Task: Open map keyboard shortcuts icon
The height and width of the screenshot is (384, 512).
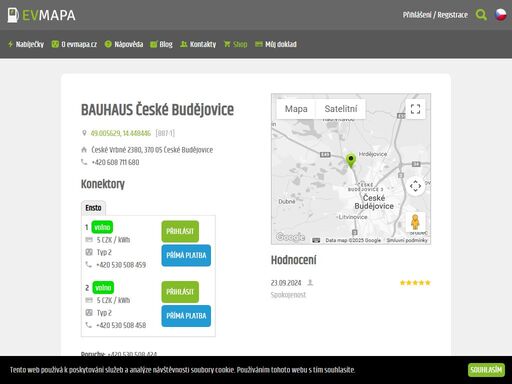Action: click(x=316, y=240)
